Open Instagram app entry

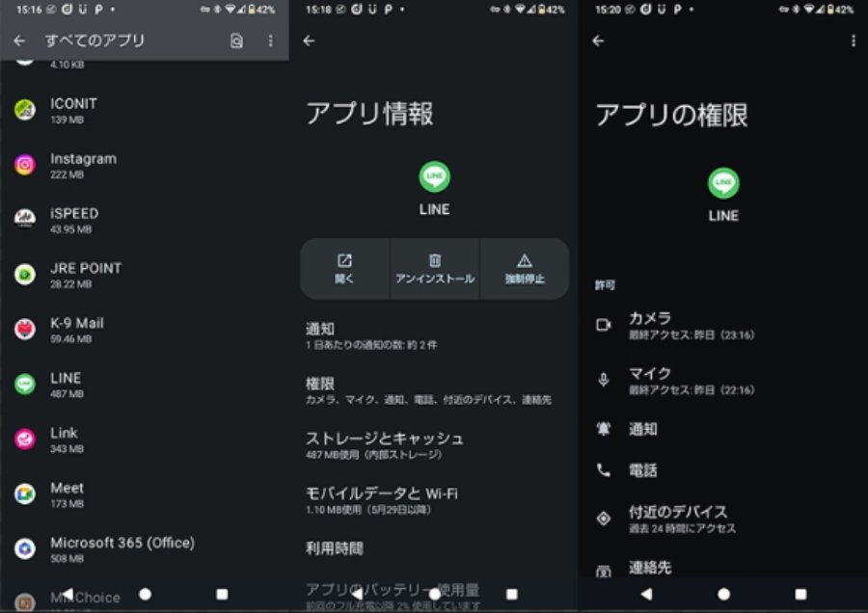[x=82, y=165]
